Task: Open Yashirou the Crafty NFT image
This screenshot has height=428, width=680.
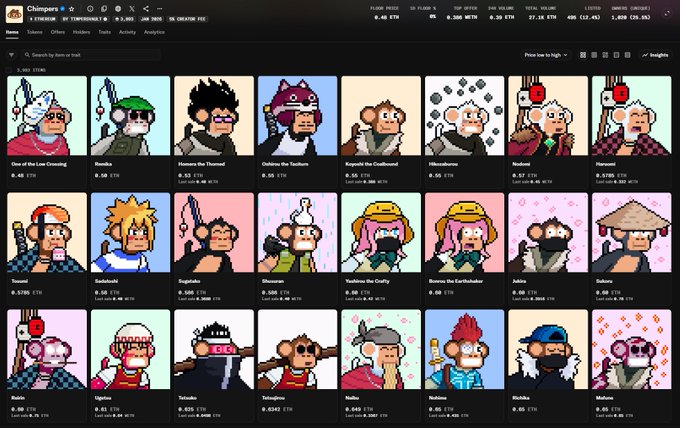Action: coord(381,232)
